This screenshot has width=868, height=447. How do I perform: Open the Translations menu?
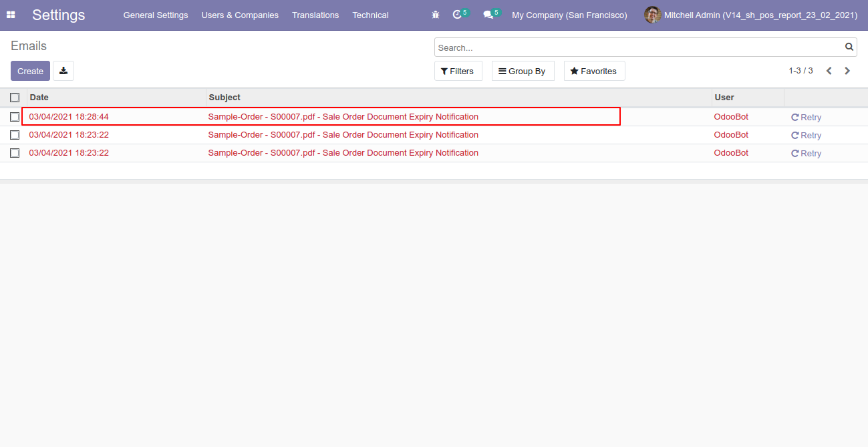(315, 15)
